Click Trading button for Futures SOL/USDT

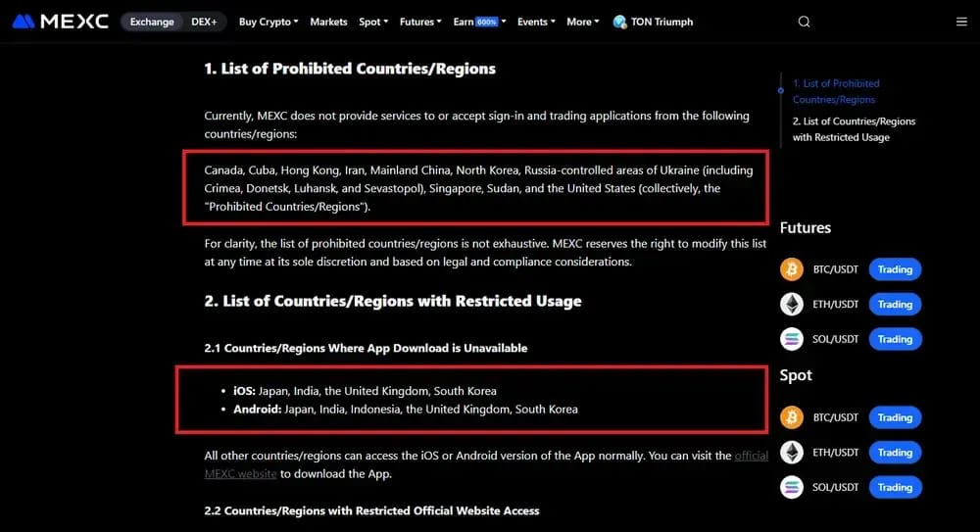coord(895,339)
